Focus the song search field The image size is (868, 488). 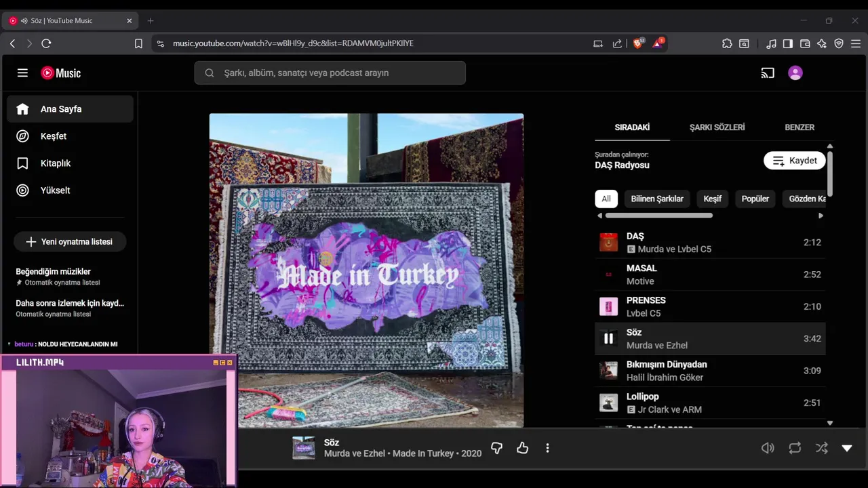click(330, 73)
